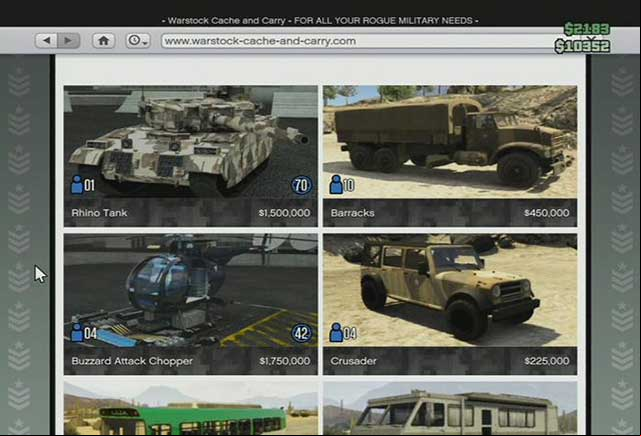Click the rank 70 badge on Rhino Tank
The height and width of the screenshot is (436, 641).
(302, 186)
